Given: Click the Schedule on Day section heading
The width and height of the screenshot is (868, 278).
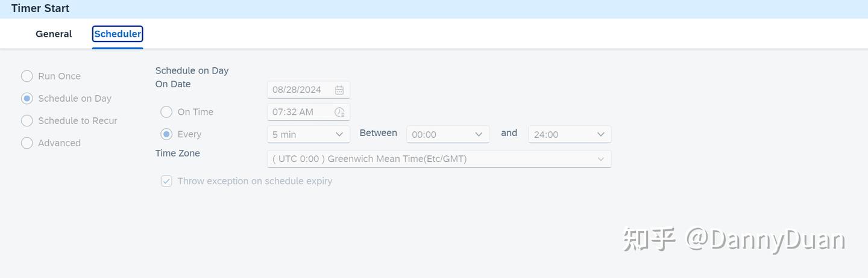Looking at the screenshot, I should (192, 70).
